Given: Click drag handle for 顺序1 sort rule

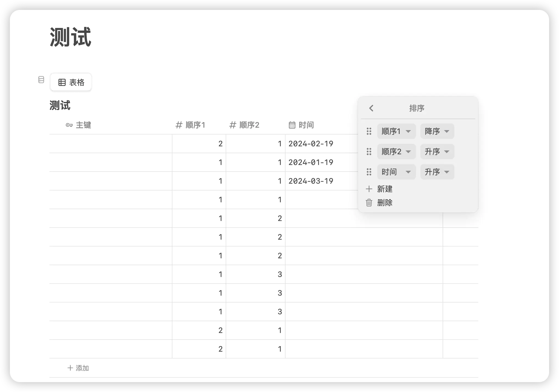Looking at the screenshot, I should tap(369, 131).
